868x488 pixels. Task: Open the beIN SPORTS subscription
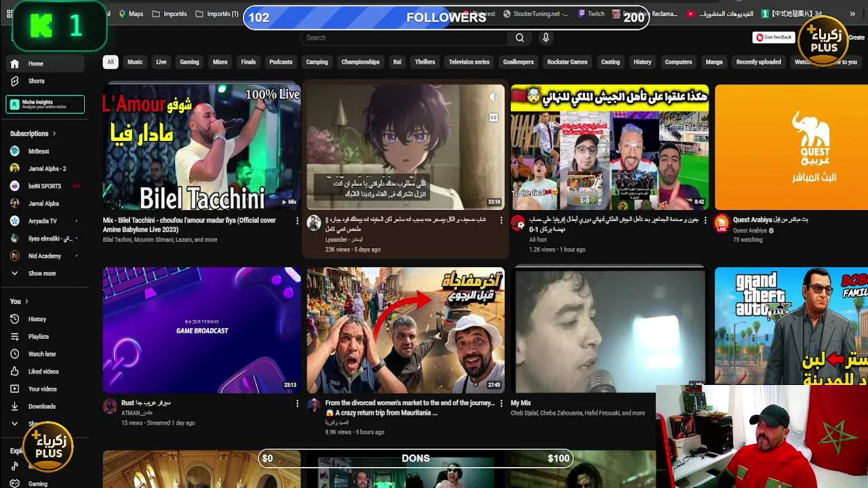[45, 186]
